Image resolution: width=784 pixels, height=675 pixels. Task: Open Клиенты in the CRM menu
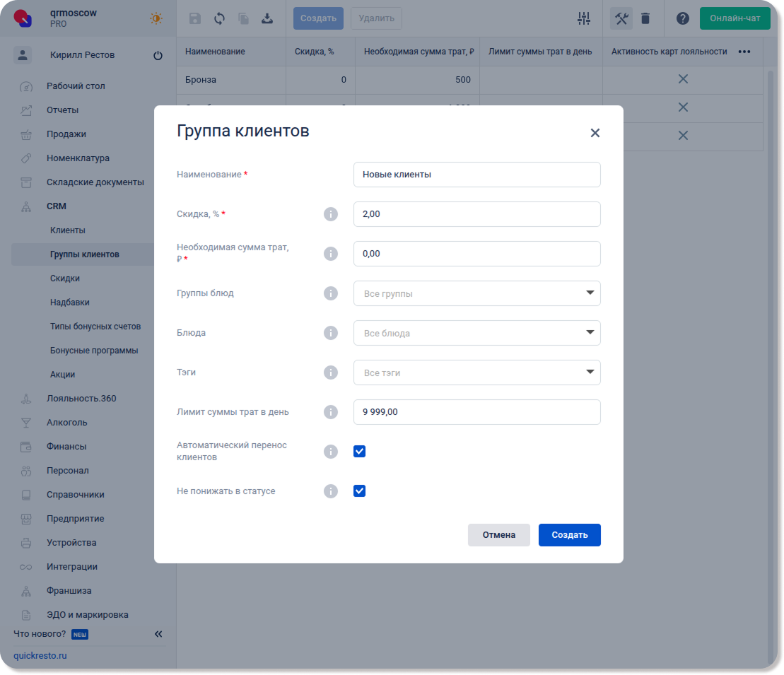68,230
